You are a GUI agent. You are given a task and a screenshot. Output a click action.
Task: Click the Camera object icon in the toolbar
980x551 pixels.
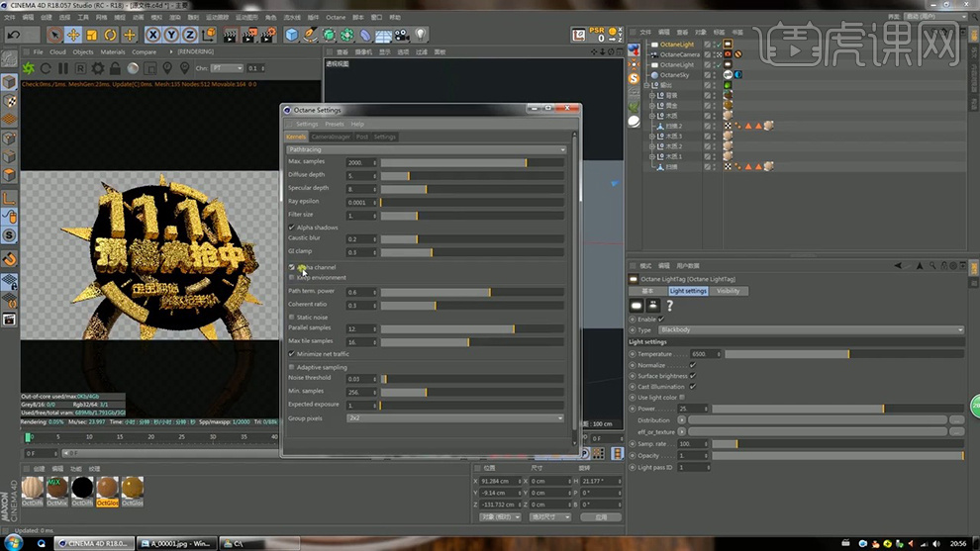pyautogui.click(x=402, y=35)
